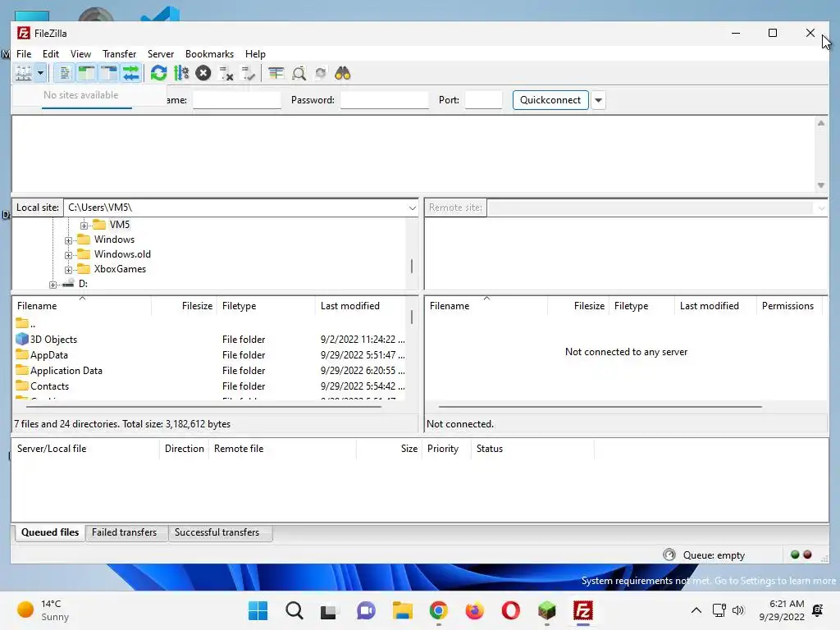Toggle processing of the transfer queue

(181, 73)
